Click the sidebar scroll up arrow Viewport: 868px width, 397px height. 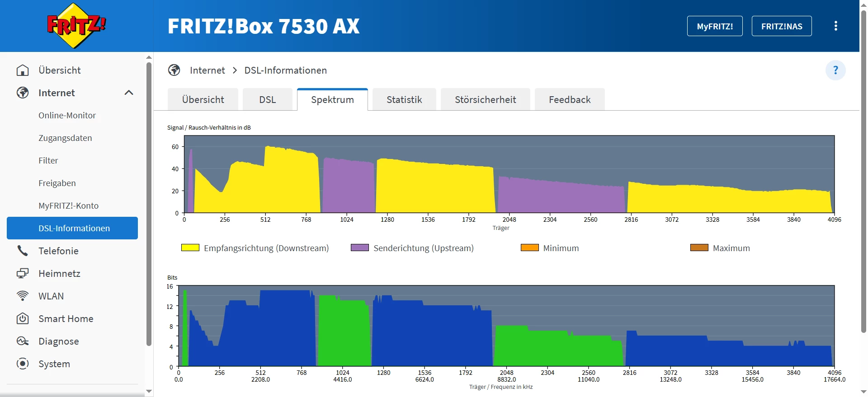(x=149, y=57)
